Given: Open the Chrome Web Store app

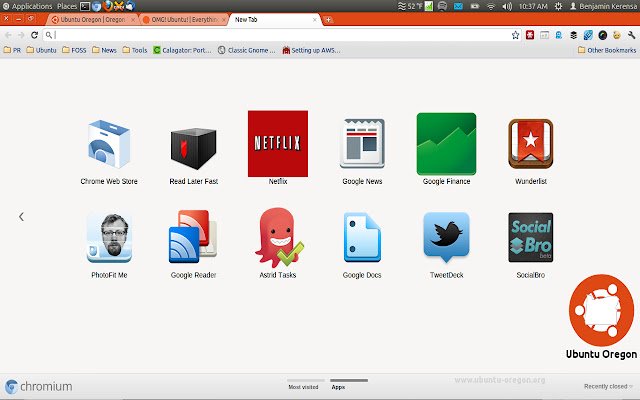Looking at the screenshot, I should tap(109, 144).
